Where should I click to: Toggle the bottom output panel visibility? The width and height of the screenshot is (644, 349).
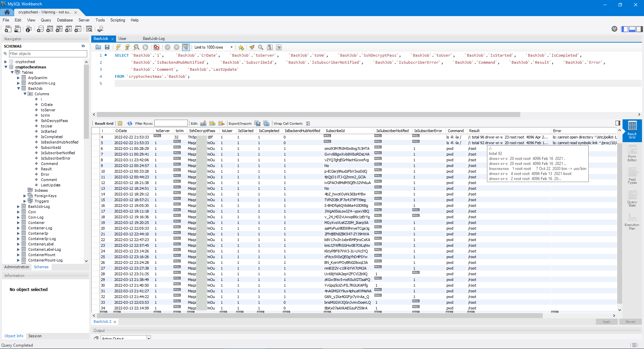point(632,29)
